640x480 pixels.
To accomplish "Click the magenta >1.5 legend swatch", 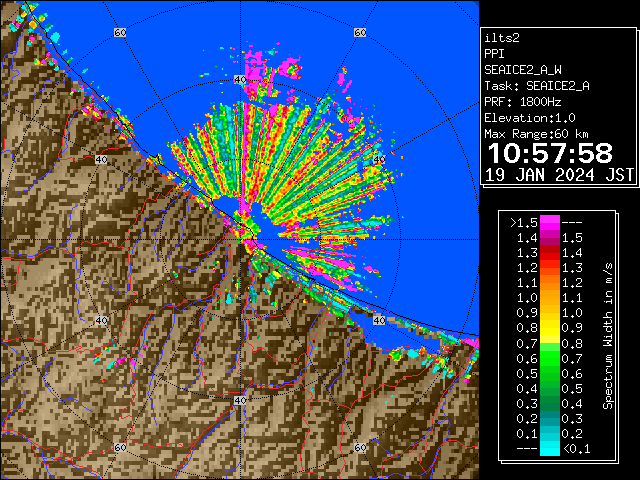I will tap(550, 223).
